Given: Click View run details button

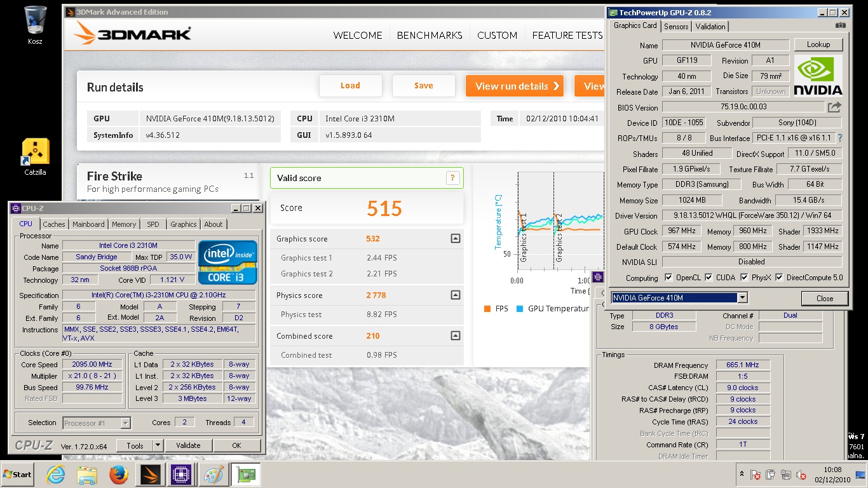Looking at the screenshot, I should (515, 86).
